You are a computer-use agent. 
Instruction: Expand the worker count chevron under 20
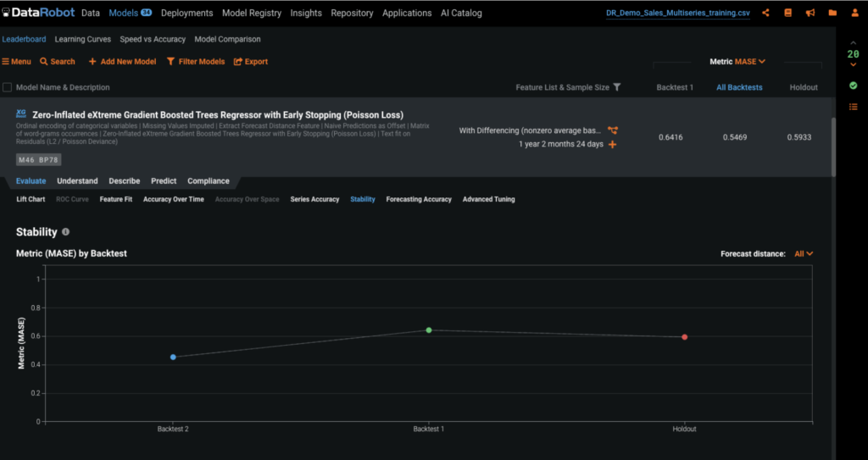coord(853,65)
